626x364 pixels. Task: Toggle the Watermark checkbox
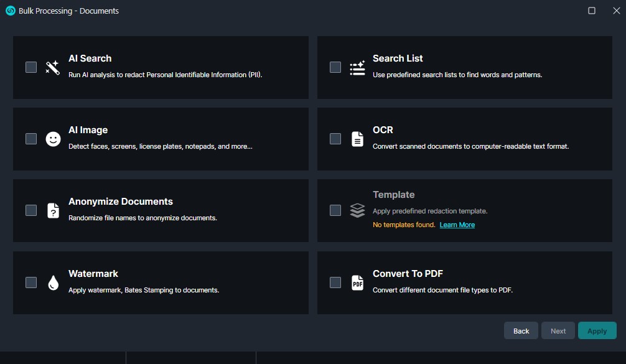pos(31,282)
